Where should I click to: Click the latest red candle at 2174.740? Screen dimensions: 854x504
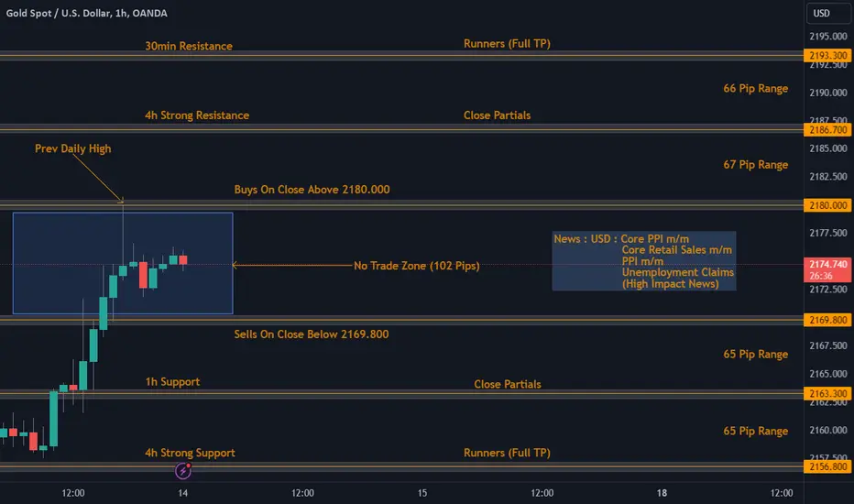(183, 260)
